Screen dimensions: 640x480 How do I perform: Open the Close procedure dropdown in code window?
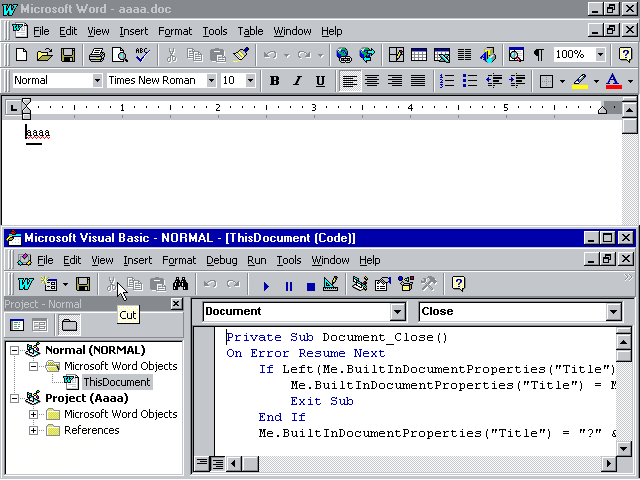click(613, 312)
